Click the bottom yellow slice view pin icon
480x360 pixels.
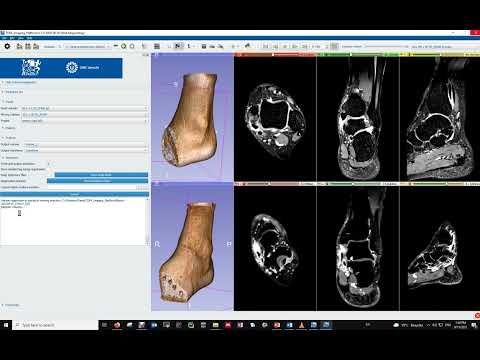pos(402,184)
